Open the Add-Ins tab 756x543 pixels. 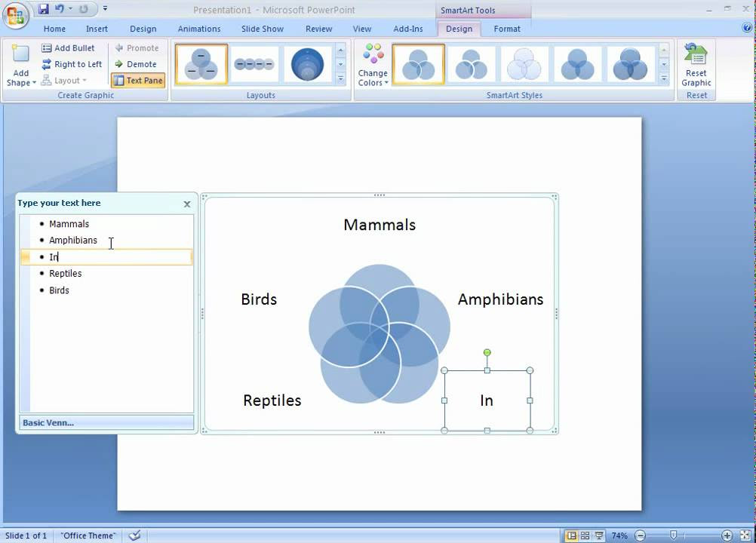(408, 29)
